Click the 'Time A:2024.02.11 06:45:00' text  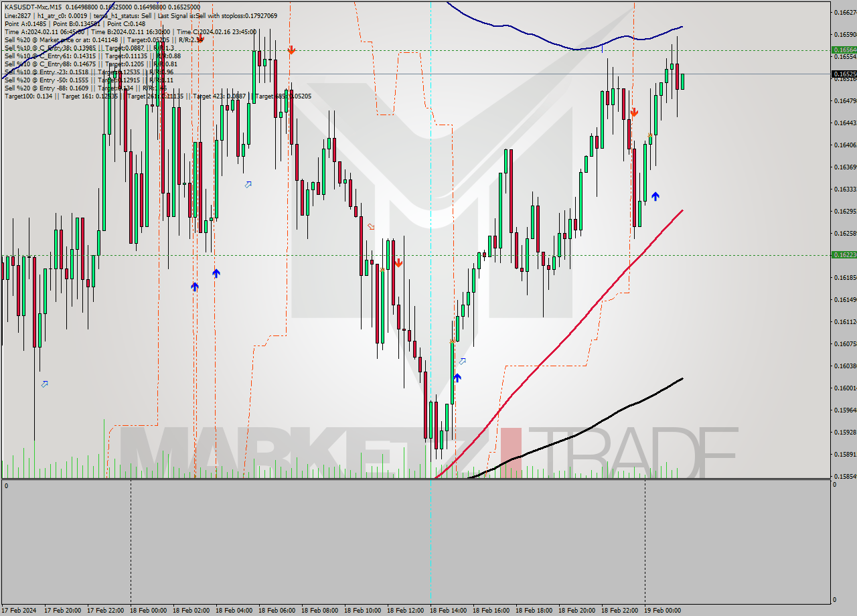point(44,31)
